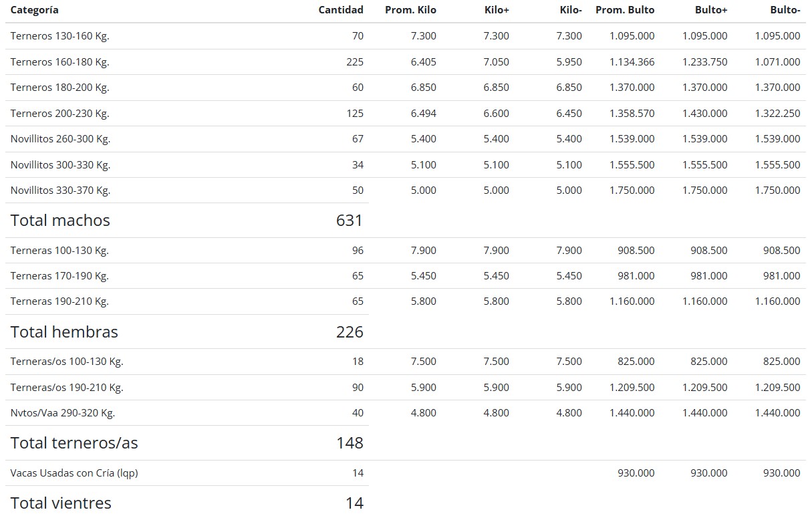The height and width of the screenshot is (516, 812).
Task: Click the Total terneros/as heading
Action: [74, 443]
